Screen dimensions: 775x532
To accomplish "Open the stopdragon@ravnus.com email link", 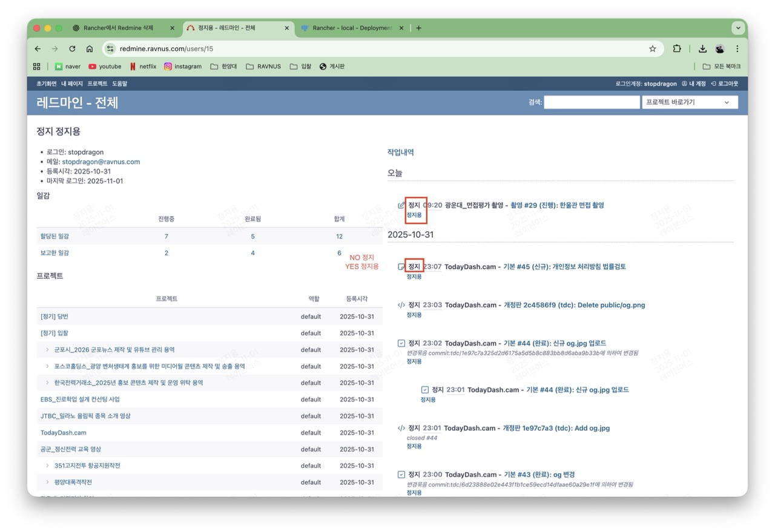I will (101, 162).
